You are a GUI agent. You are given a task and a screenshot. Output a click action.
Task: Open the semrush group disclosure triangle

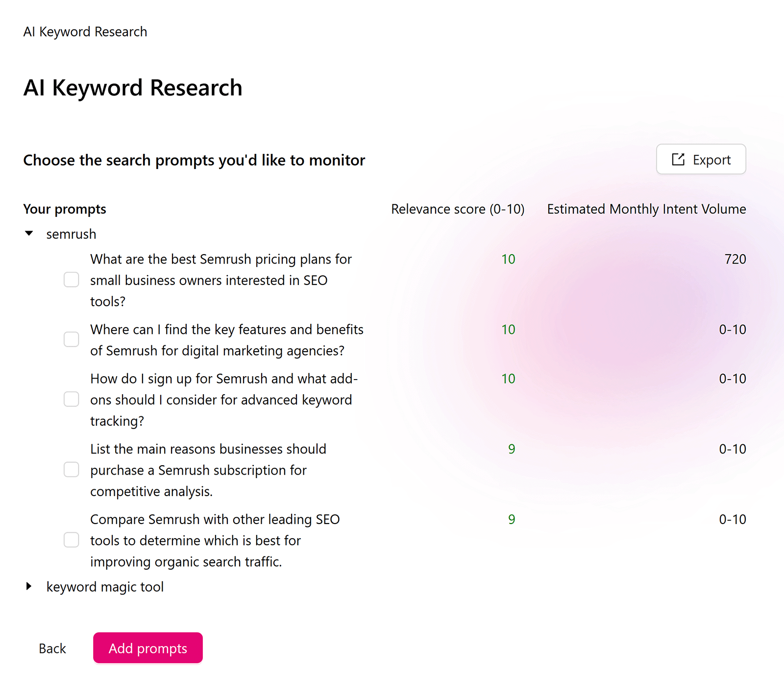[29, 234]
